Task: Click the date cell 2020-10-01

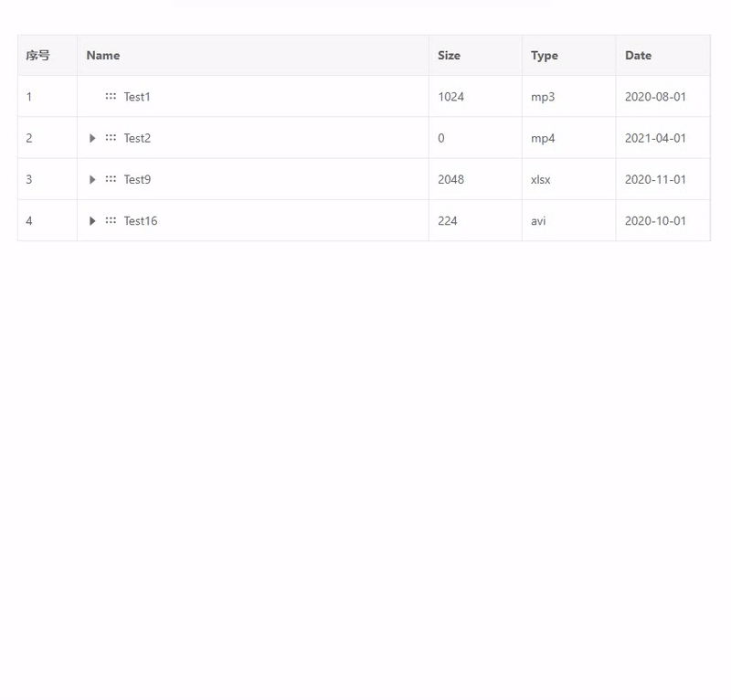Action: click(x=655, y=220)
